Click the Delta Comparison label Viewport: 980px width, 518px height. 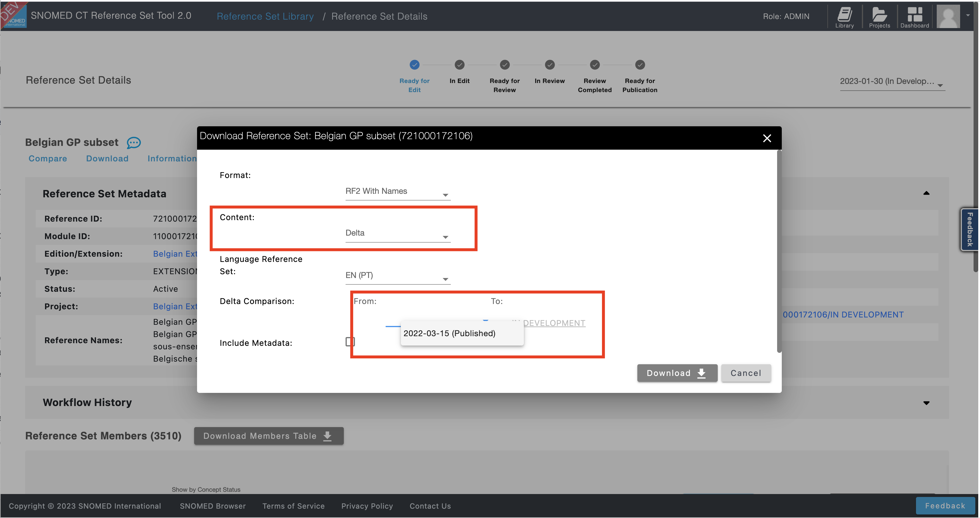(257, 301)
